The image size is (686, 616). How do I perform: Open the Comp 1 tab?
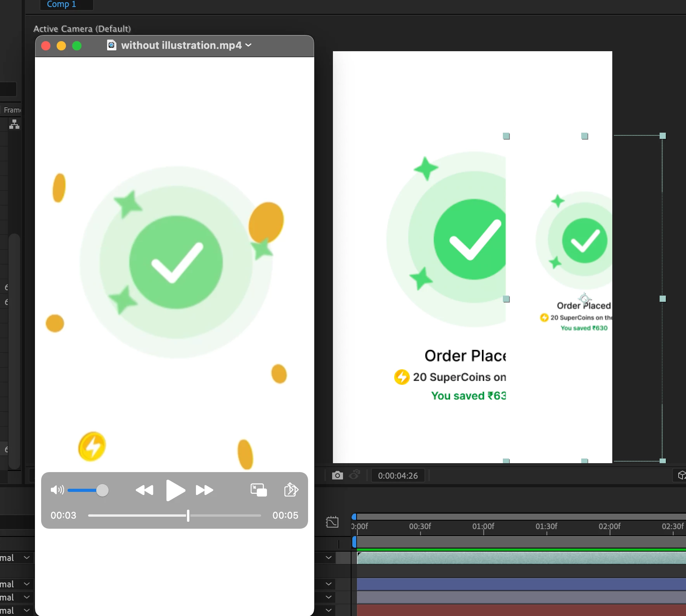pos(61,4)
